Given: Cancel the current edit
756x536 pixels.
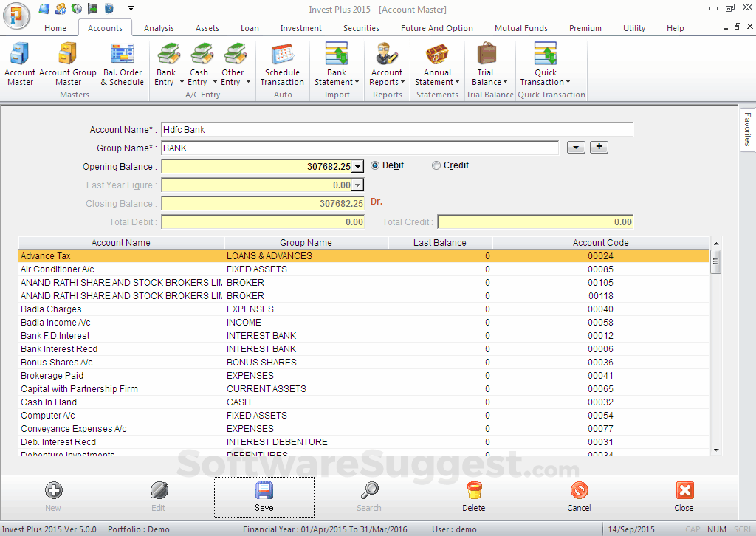Looking at the screenshot, I should point(579,496).
